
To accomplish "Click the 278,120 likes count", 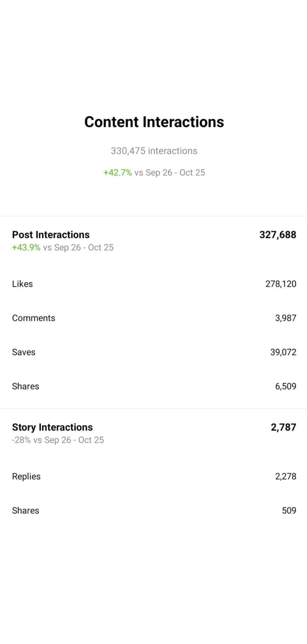I will pyautogui.click(x=281, y=284).
